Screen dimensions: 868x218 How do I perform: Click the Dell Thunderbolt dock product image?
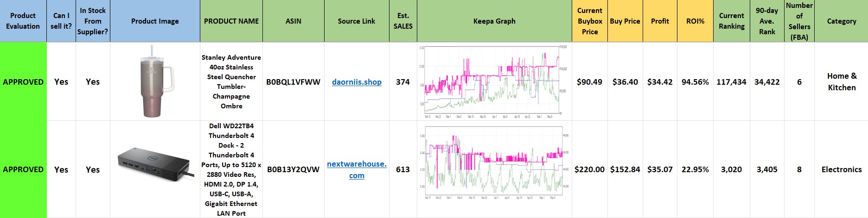coord(155,163)
